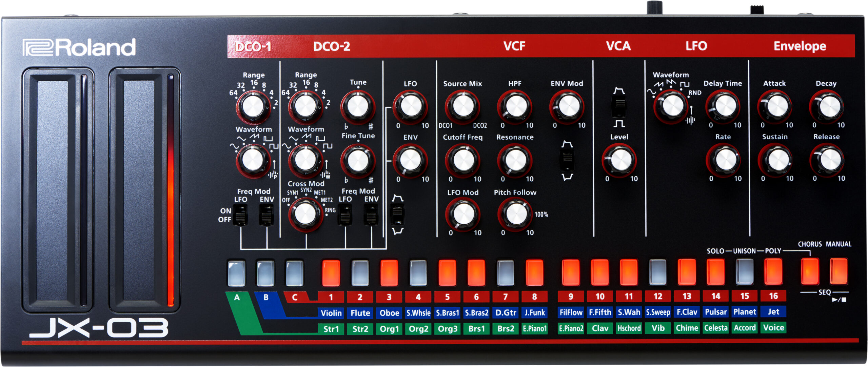Screen dimensions: 868x367
Task: Click the Envelope Attack knob
Action: coord(776,106)
